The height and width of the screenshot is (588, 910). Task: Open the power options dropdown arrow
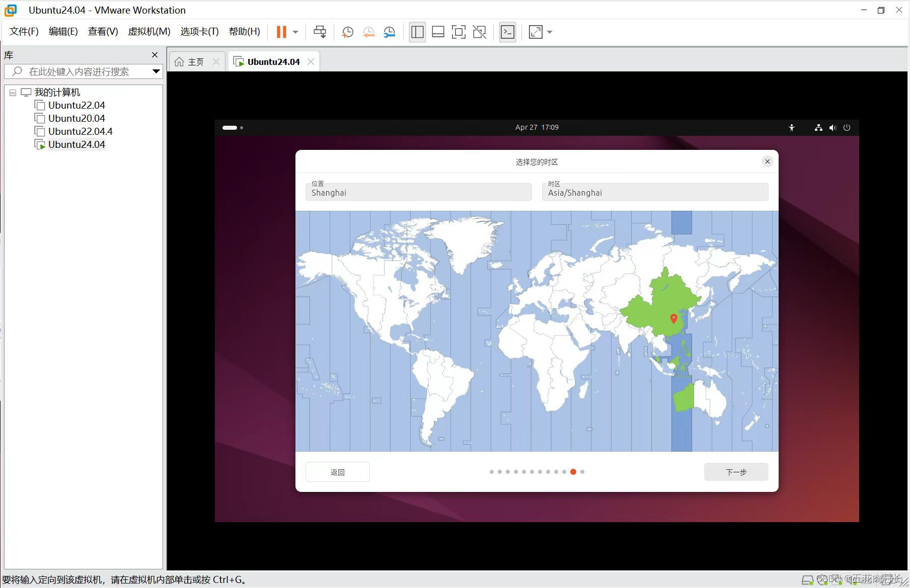(295, 32)
